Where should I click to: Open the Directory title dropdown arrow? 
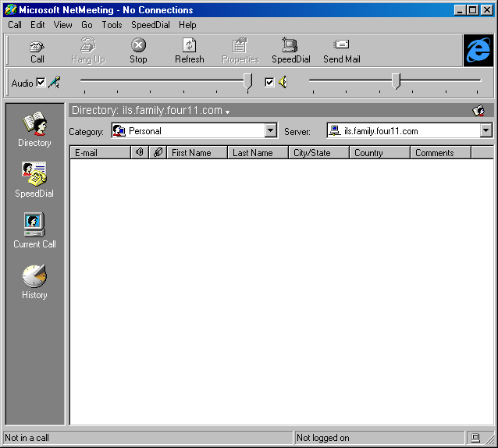click(x=227, y=112)
